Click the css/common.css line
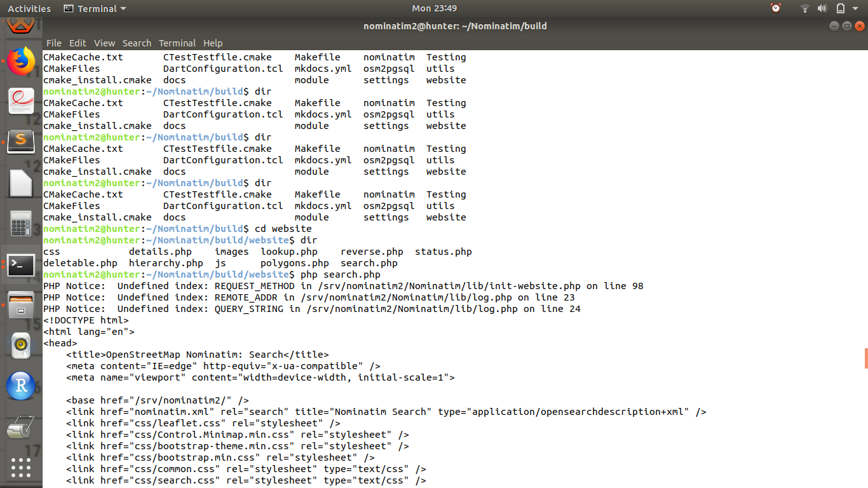Viewport: 868px width, 488px height. click(246, 469)
